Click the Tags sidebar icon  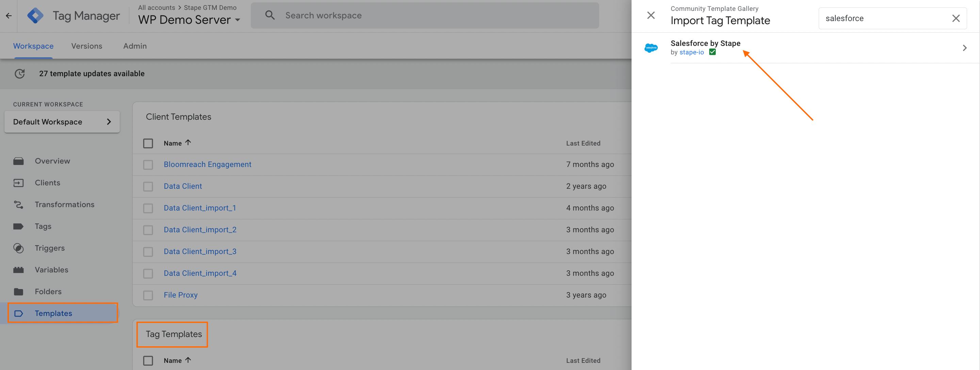pos(18,226)
